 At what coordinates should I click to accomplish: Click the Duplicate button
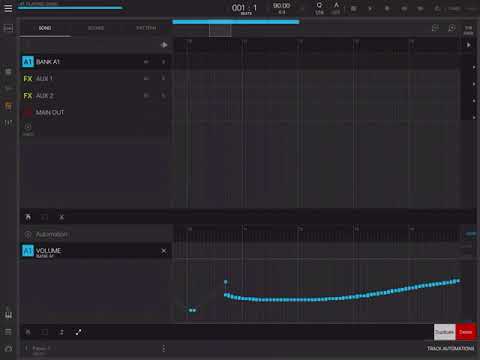click(445, 332)
